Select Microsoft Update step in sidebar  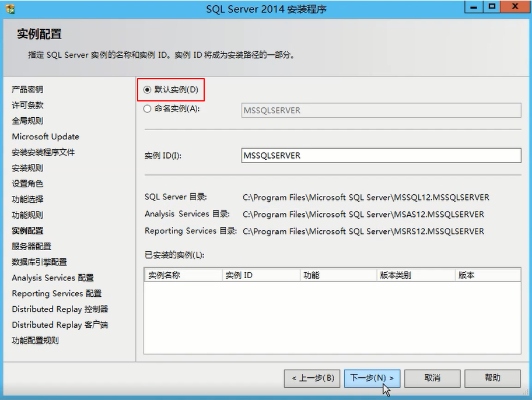[x=45, y=136]
